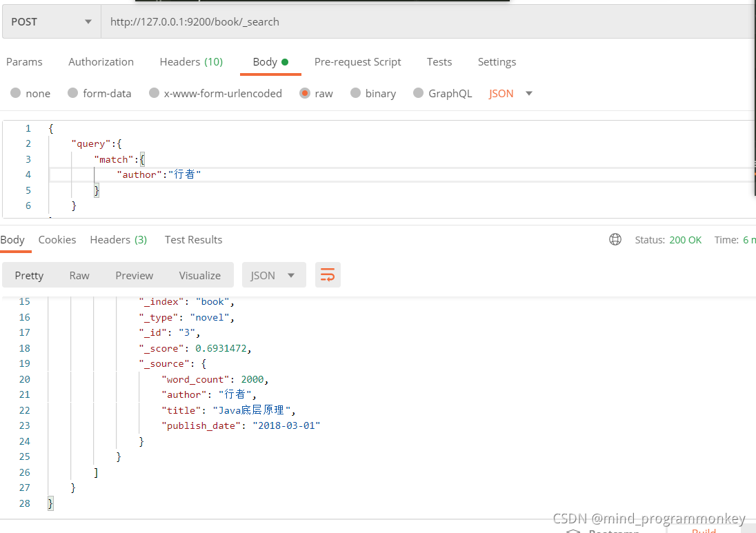Toggle the line wrap icon

click(x=328, y=275)
